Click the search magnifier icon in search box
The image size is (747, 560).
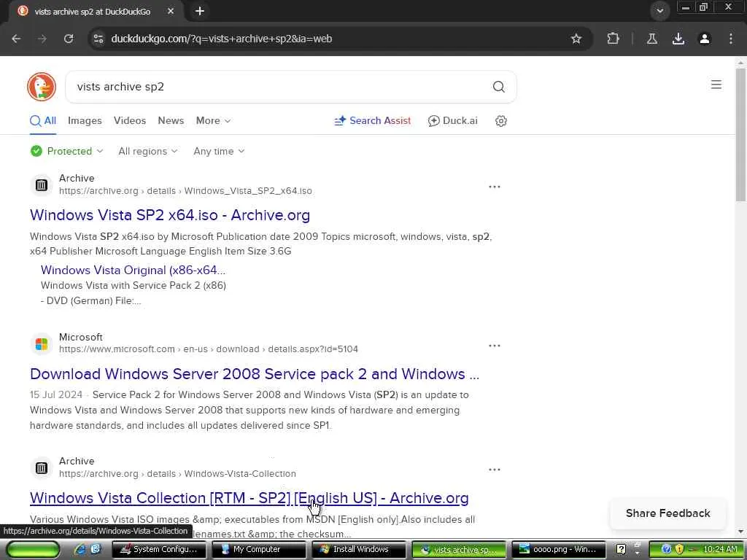coord(498,87)
